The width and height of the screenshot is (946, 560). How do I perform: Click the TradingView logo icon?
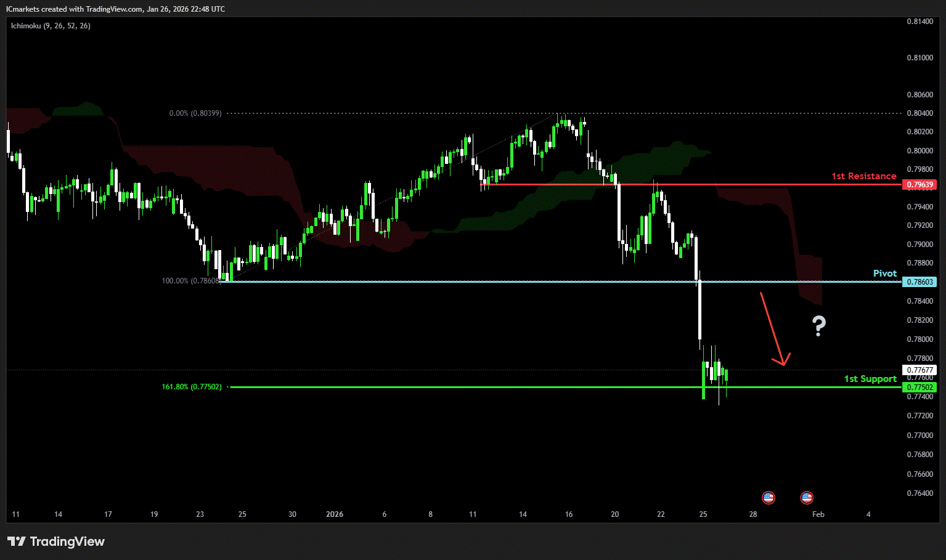pyautogui.click(x=17, y=542)
